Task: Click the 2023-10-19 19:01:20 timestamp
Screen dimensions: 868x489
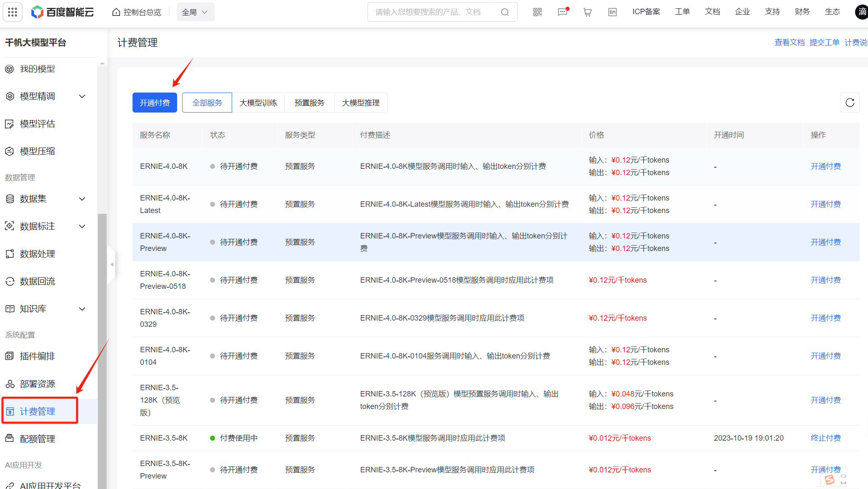Action: [x=748, y=438]
